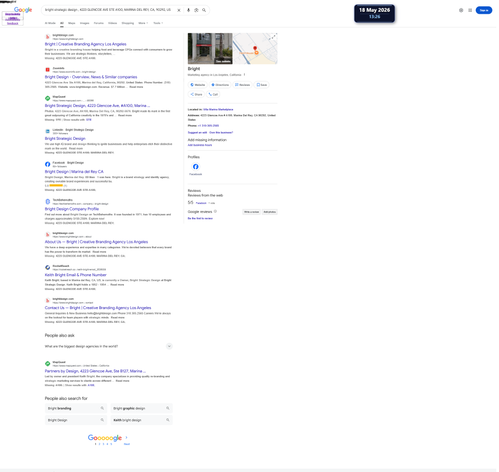Image resolution: width=499 pixels, height=472 pixels.
Task: Click the Facebook favicon of Bright Design result
Action: click(x=48, y=165)
